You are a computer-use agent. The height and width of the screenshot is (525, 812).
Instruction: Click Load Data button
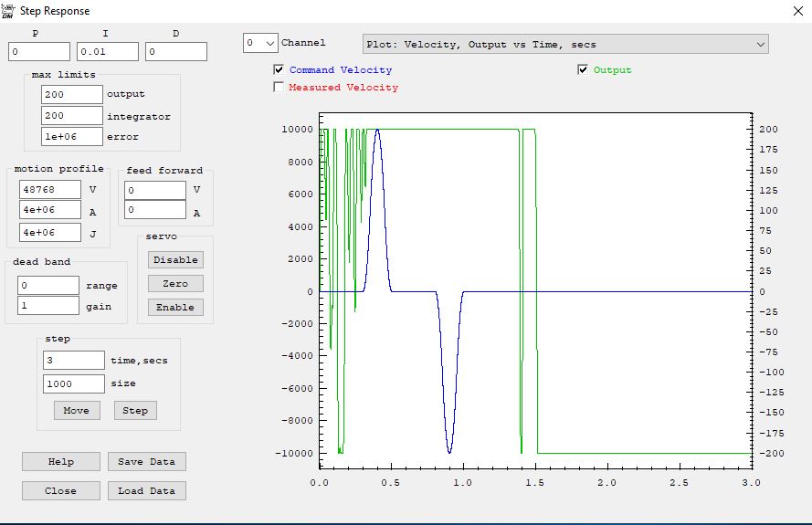tap(146, 491)
